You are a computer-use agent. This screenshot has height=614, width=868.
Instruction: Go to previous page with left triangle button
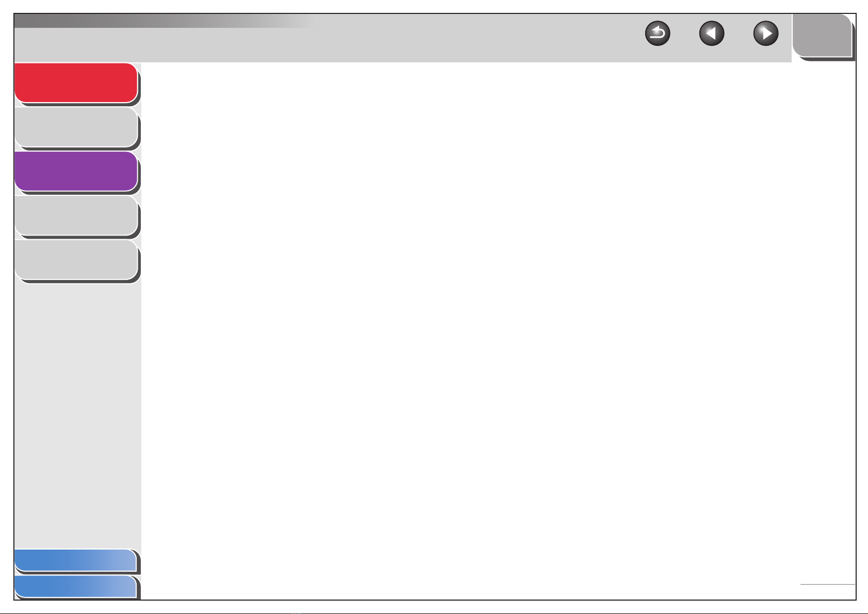[712, 34]
